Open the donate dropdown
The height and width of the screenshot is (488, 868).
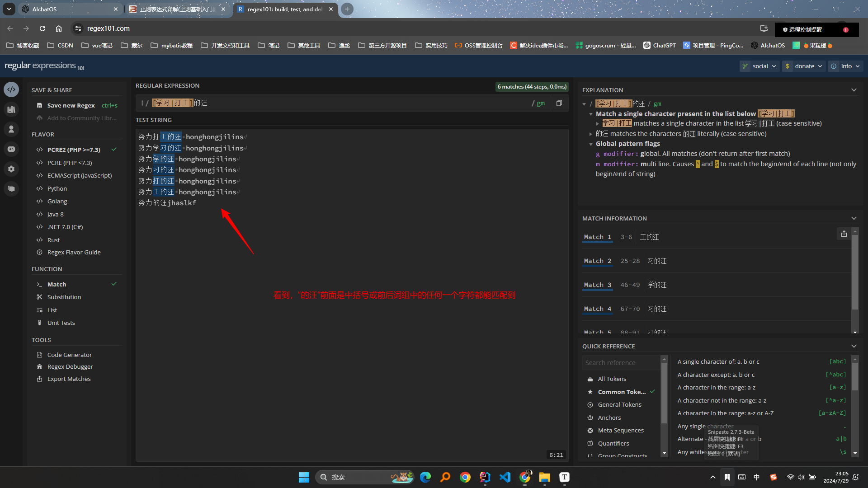point(804,66)
